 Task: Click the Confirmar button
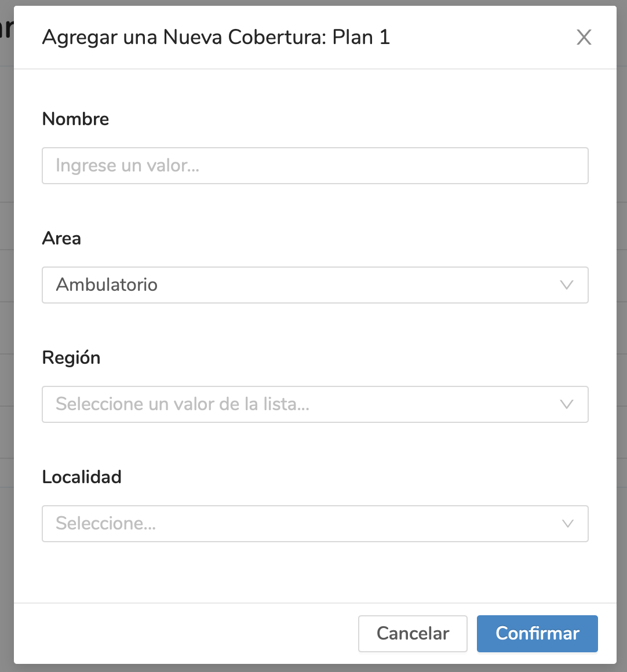(x=537, y=634)
